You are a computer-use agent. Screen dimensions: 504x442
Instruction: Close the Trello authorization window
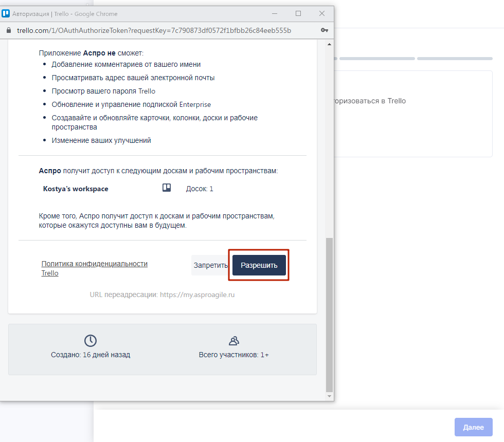coord(322,13)
